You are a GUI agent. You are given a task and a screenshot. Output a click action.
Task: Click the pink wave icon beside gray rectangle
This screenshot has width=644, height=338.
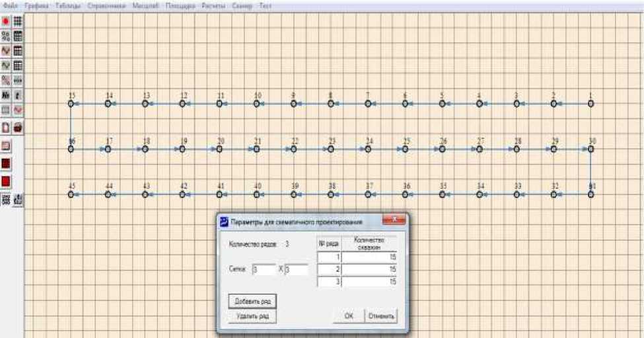click(x=18, y=110)
